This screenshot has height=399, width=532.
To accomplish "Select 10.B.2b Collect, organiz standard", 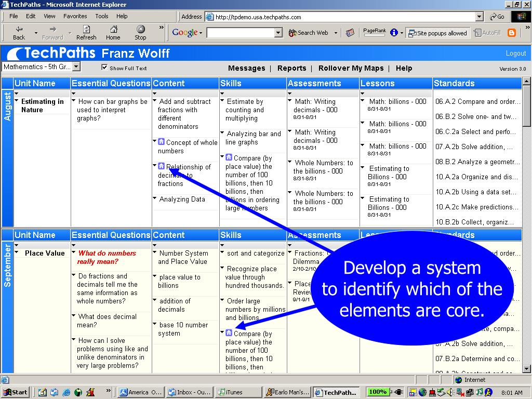I will (x=474, y=222).
